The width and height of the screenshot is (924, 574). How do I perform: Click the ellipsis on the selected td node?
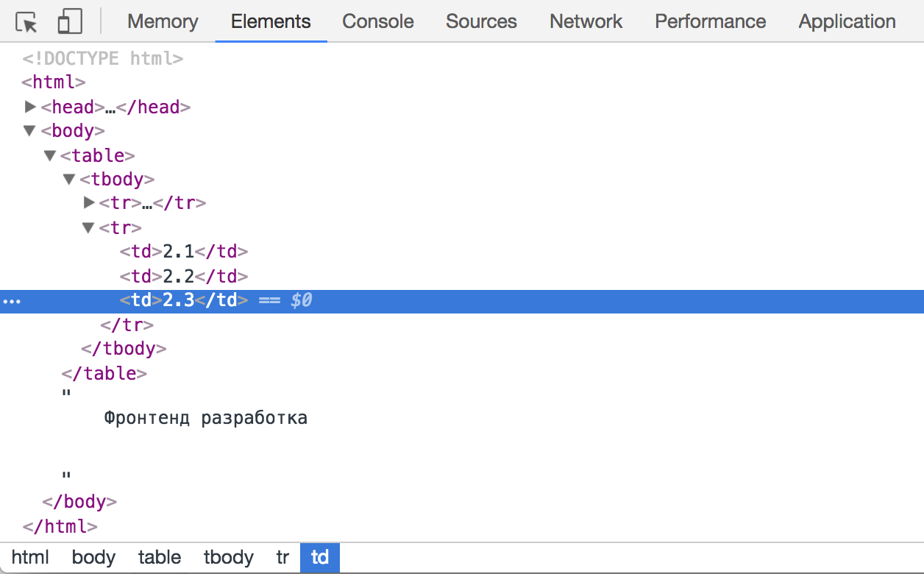12,301
